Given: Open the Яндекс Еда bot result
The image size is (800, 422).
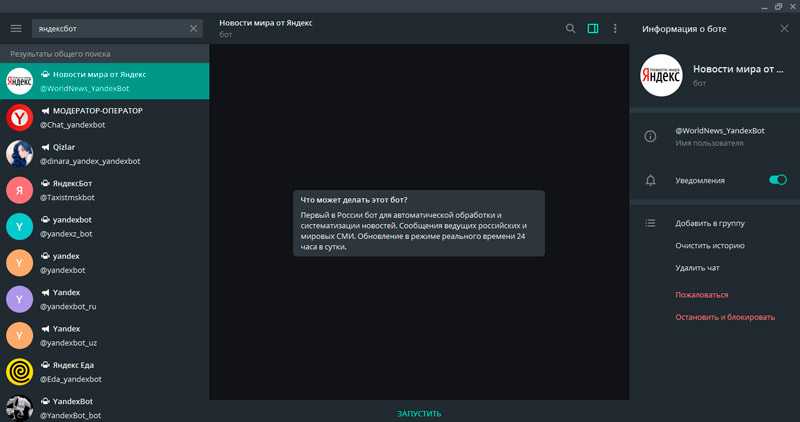Looking at the screenshot, I should point(105,371).
